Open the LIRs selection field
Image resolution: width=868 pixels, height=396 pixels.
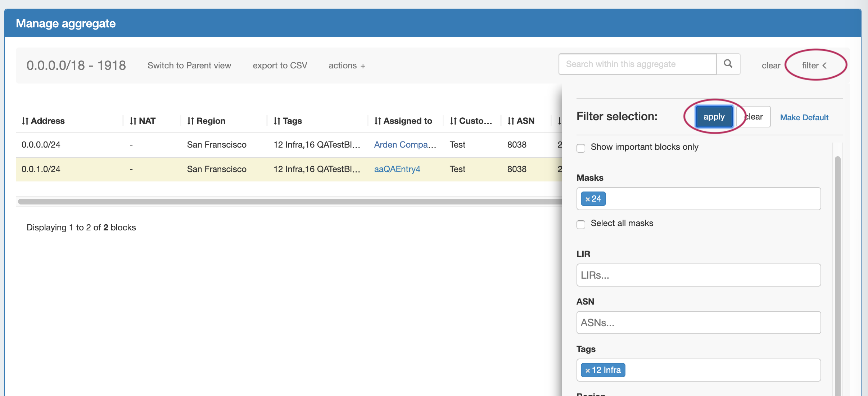tap(698, 275)
